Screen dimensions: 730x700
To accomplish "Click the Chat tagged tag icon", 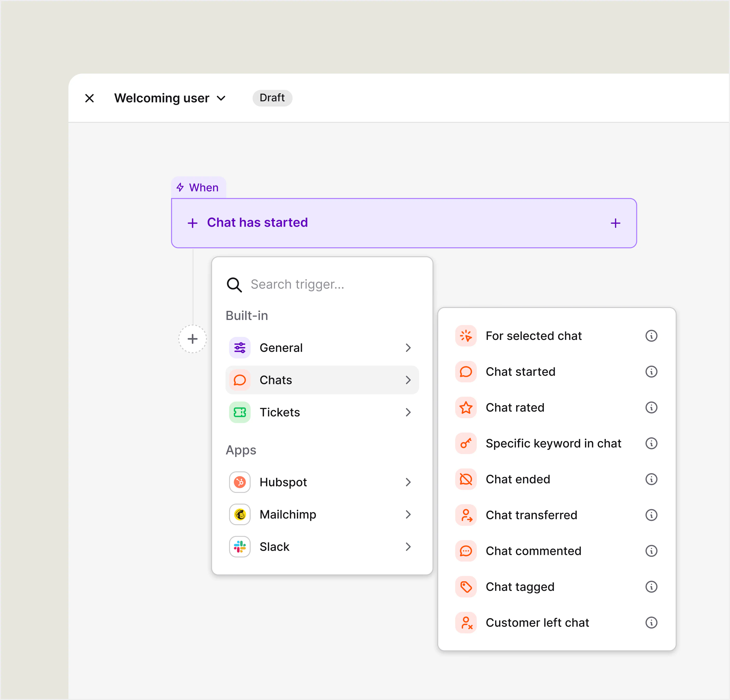I will [466, 587].
